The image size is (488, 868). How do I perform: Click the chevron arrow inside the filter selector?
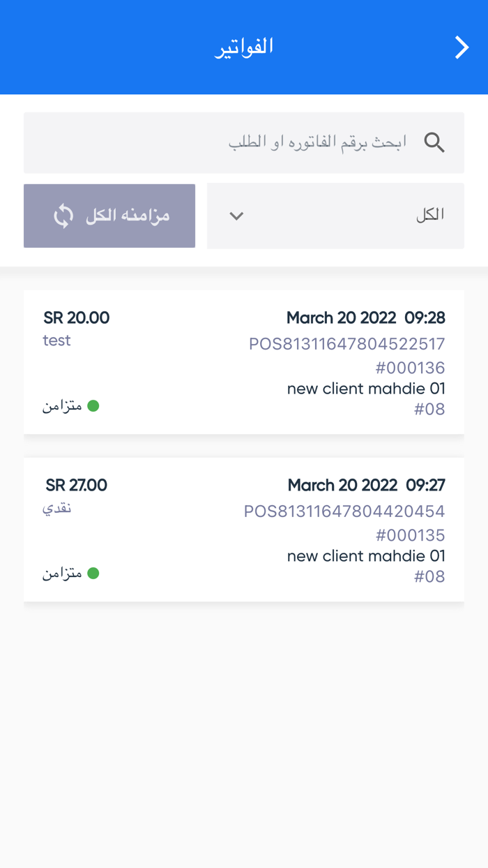[x=236, y=216]
